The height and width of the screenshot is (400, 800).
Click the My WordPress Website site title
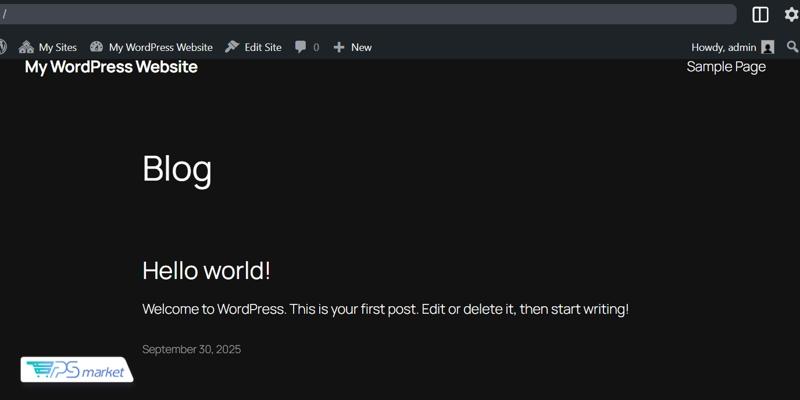(x=111, y=67)
